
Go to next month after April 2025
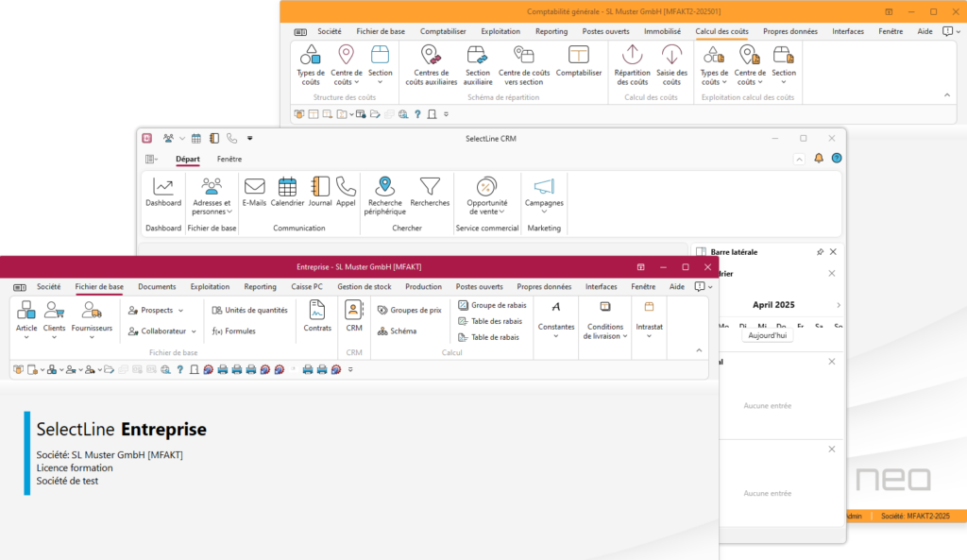[839, 305]
